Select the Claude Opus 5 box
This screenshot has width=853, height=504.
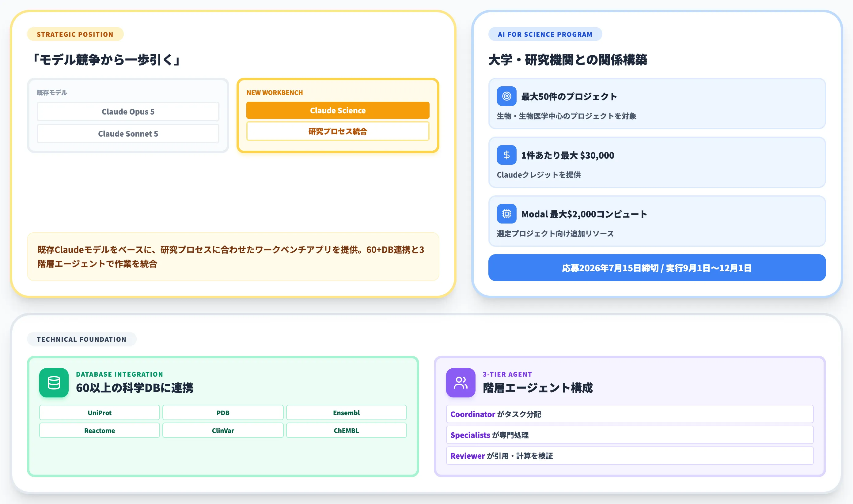click(128, 111)
